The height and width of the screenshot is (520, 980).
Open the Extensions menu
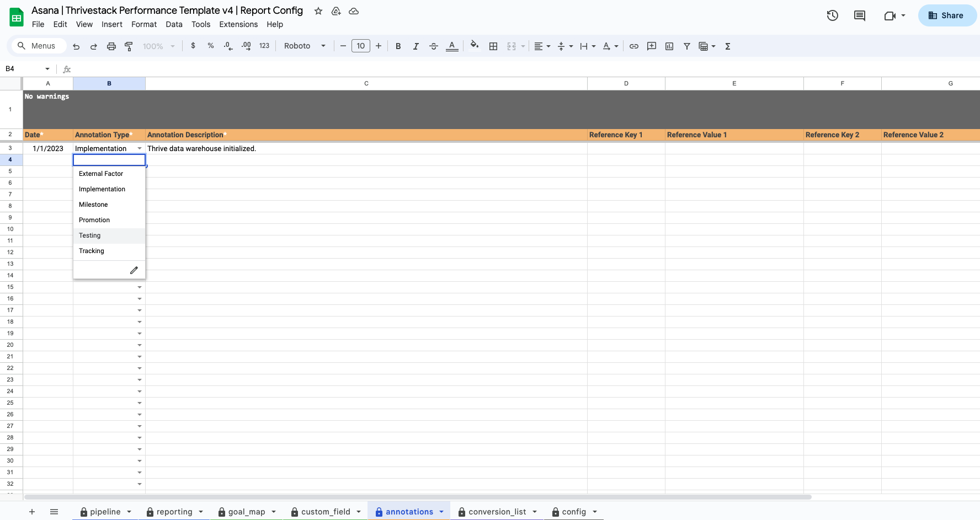click(238, 24)
